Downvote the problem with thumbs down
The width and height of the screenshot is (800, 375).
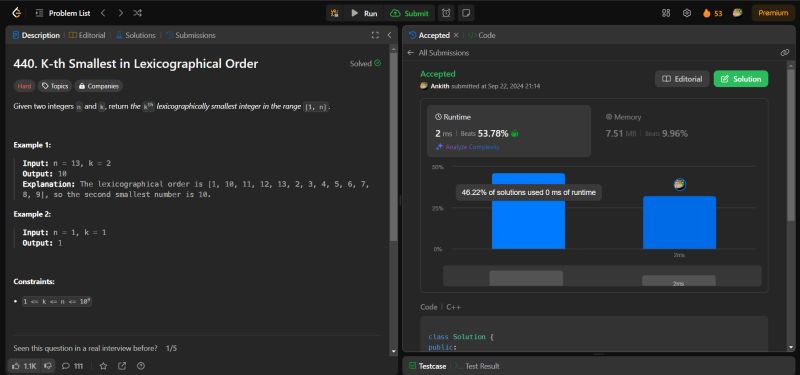47,366
